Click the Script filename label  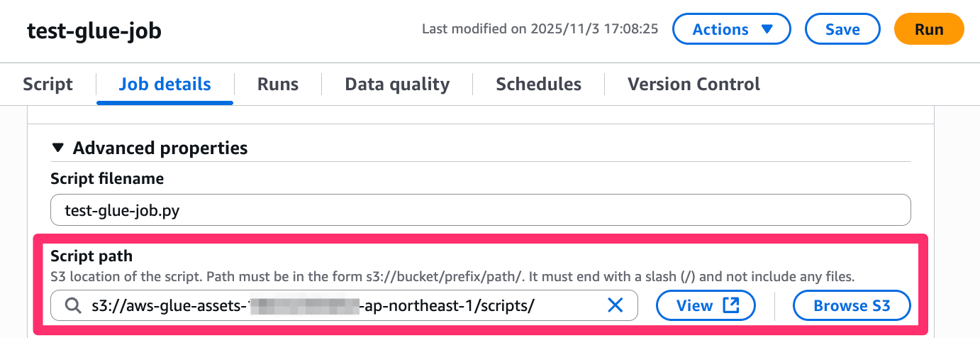pos(107,179)
